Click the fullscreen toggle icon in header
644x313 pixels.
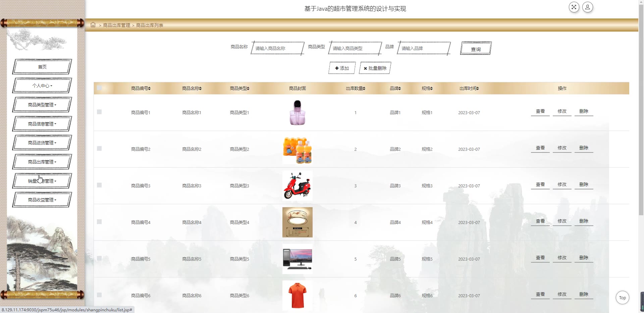tap(574, 7)
